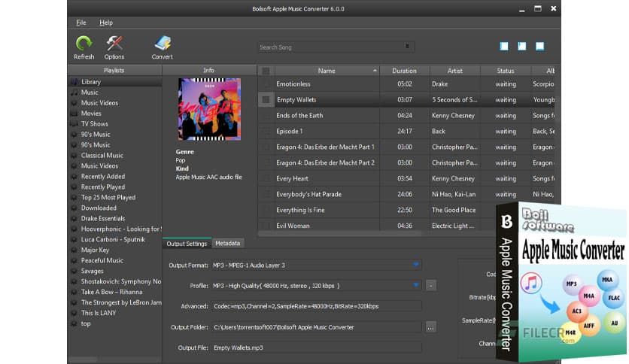Sort by the Duration column header

(404, 71)
